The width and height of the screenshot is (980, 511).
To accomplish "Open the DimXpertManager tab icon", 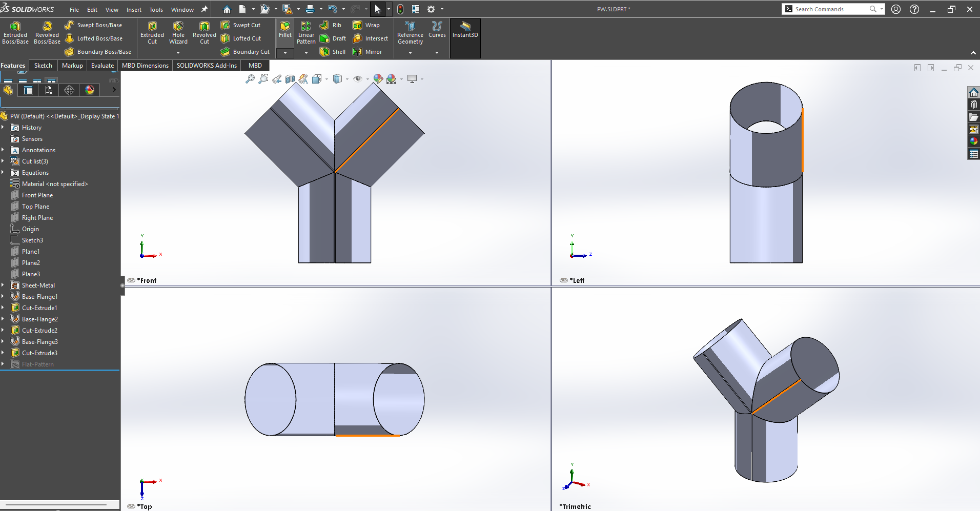I will click(69, 90).
